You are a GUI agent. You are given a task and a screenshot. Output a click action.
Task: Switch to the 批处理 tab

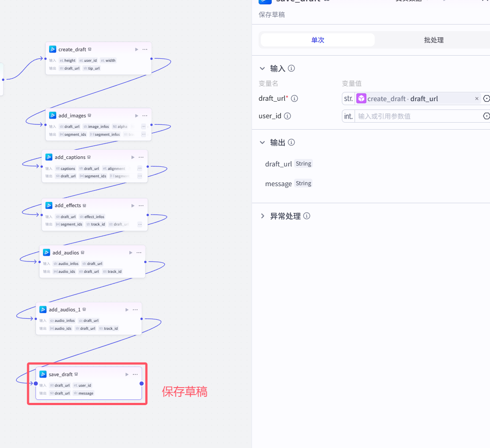434,40
